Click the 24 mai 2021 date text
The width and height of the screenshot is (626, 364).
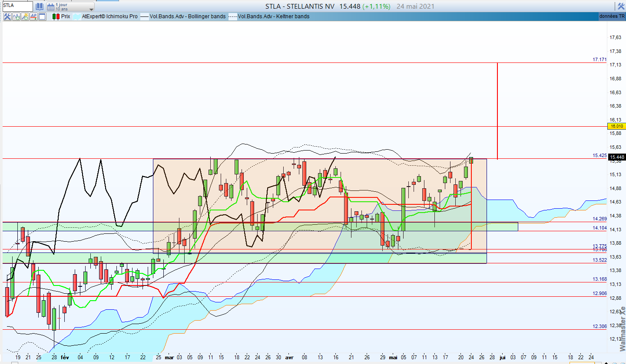[x=415, y=7]
